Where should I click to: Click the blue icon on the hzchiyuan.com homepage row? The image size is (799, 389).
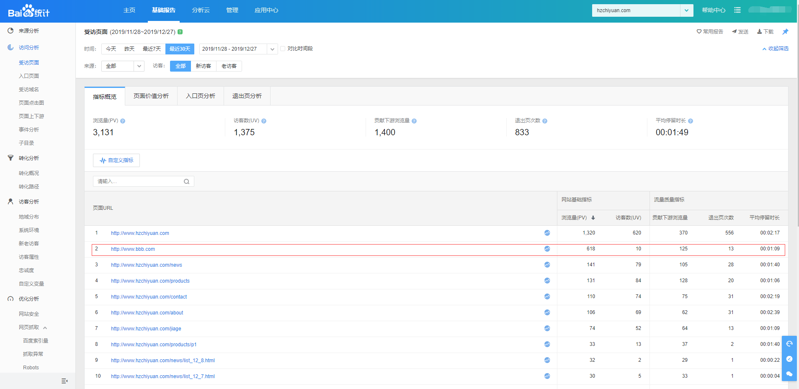pyautogui.click(x=547, y=233)
